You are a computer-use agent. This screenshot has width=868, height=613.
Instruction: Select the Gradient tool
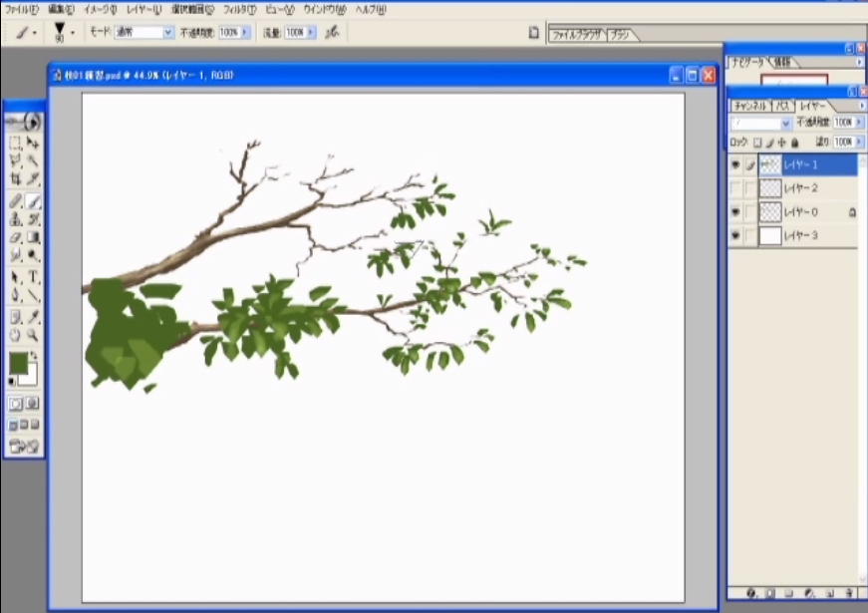33,237
